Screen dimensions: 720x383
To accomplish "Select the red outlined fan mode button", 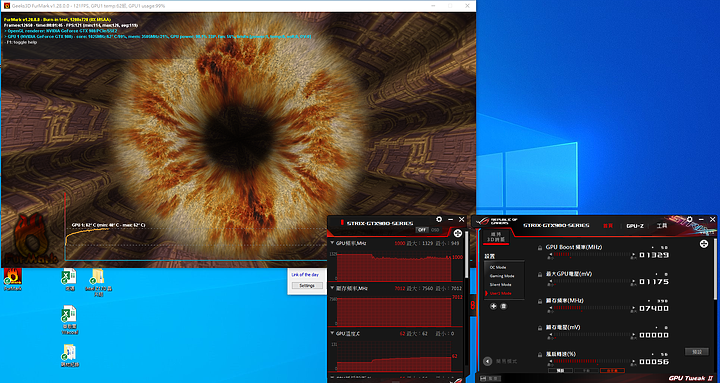I will point(613,371).
